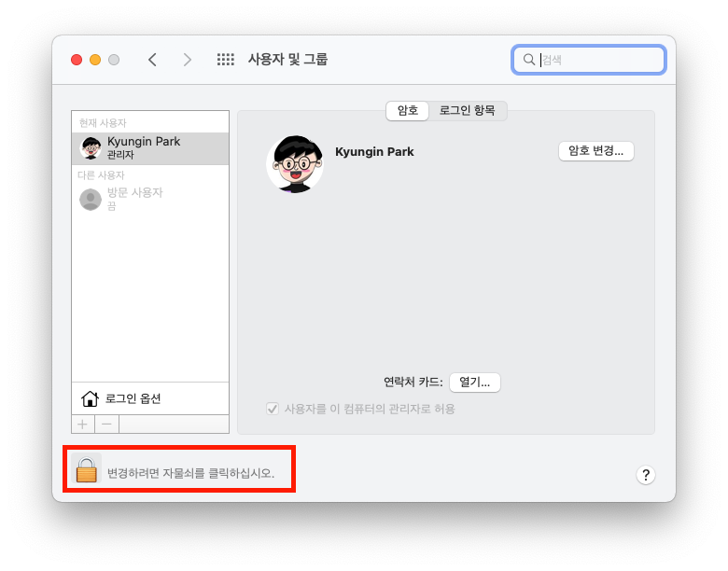Click the 다른 사용자 header text
The image size is (728, 571).
click(101, 175)
